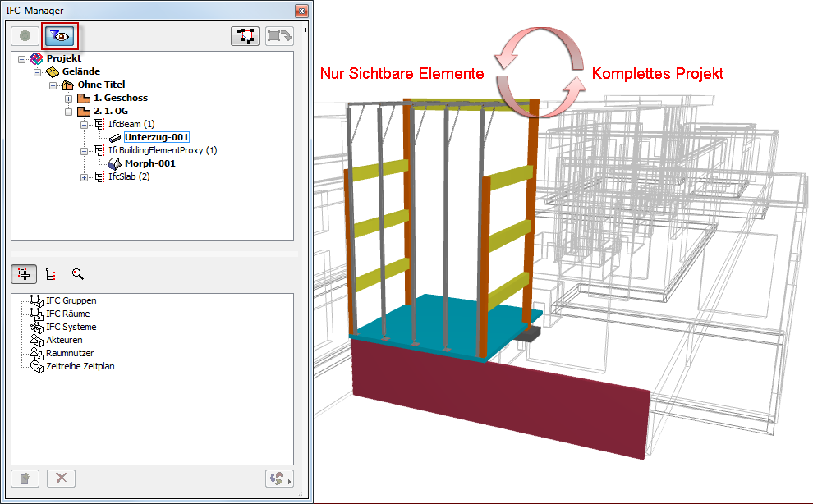
Task: Click the Morph-001 morph icon
Action: pos(115,164)
